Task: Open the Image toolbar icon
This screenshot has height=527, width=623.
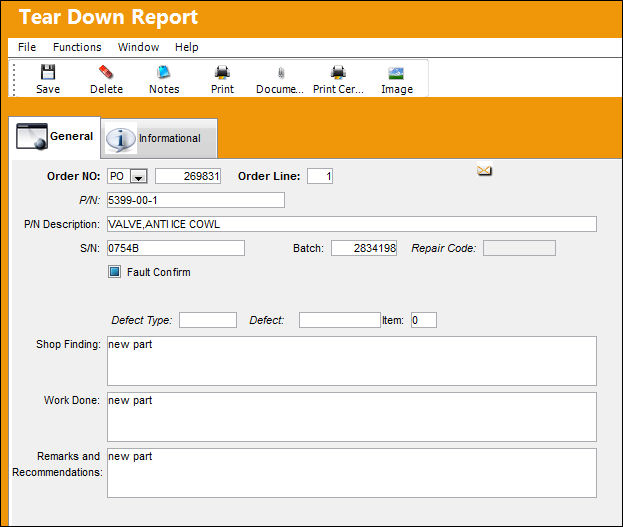Action: pos(396,73)
